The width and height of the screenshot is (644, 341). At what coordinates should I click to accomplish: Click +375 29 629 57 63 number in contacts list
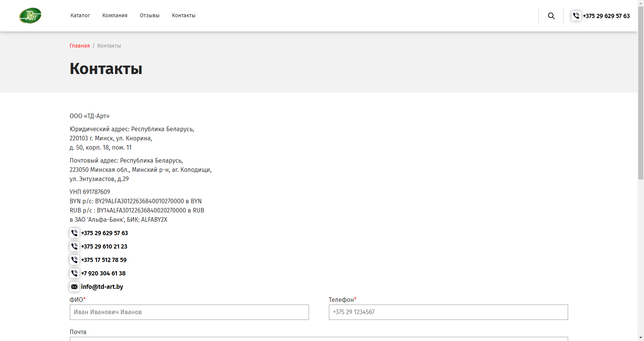pyautogui.click(x=104, y=233)
